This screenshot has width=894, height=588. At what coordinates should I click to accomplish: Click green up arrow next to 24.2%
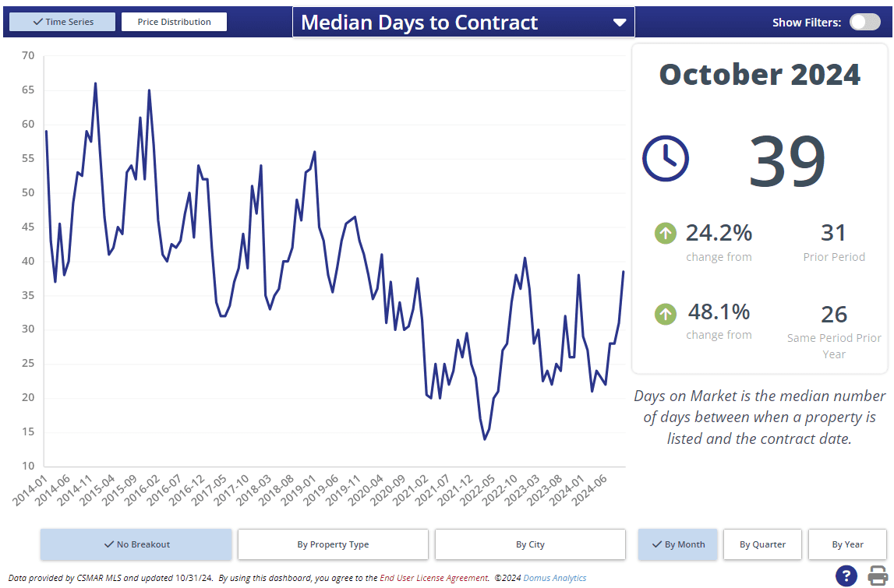point(665,232)
